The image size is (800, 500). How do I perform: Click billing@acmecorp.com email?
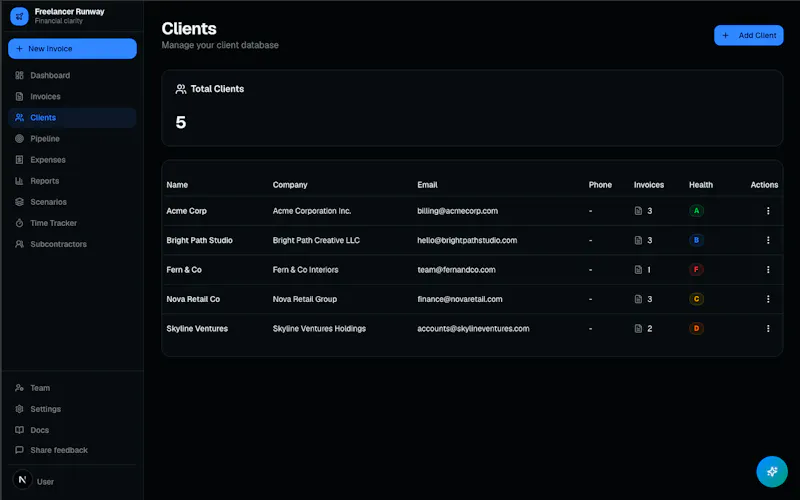(457, 211)
